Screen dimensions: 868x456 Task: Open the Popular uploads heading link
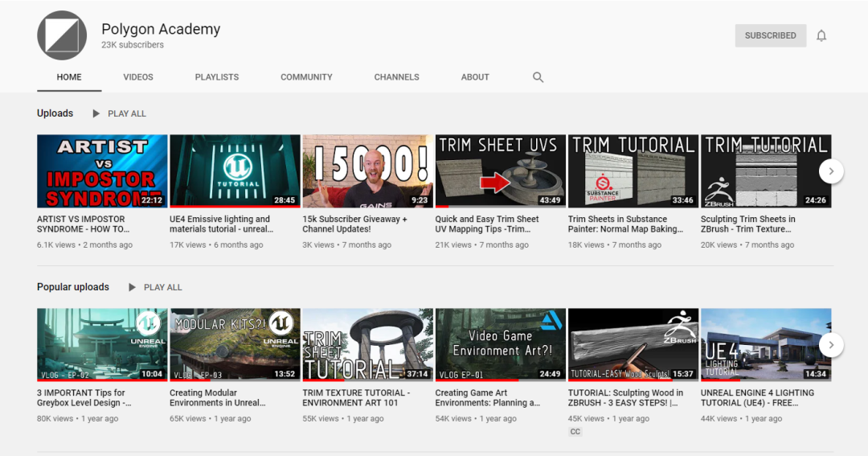(73, 287)
